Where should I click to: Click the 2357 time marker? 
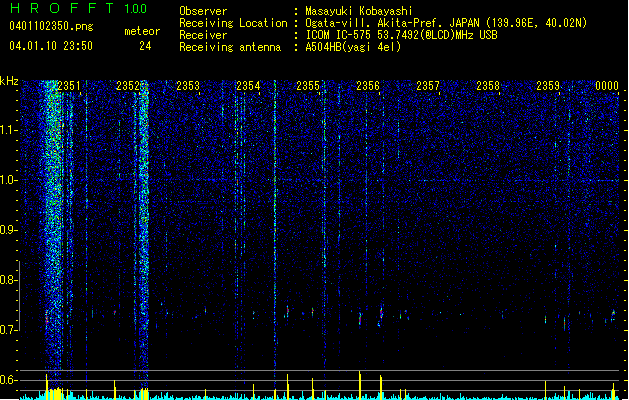point(428,86)
